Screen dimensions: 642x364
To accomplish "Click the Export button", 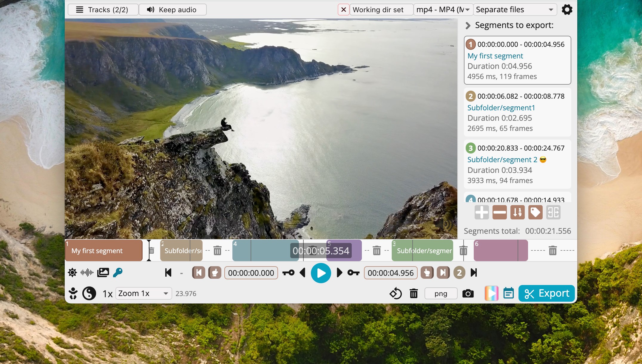I will [x=546, y=293].
